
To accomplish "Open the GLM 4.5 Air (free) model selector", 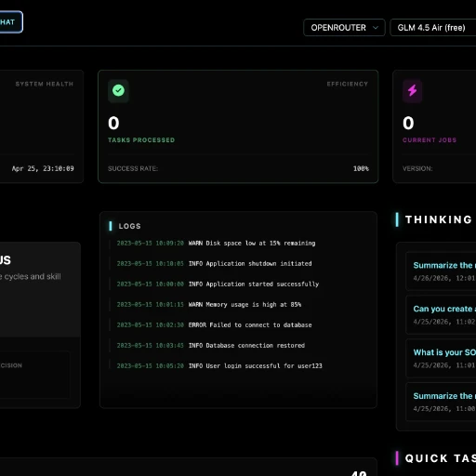I will click(433, 28).
